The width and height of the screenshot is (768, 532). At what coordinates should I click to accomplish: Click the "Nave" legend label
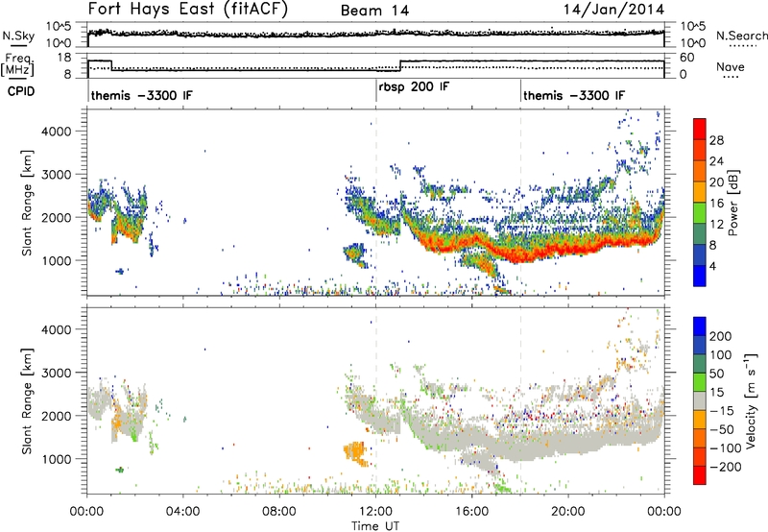(x=730, y=66)
